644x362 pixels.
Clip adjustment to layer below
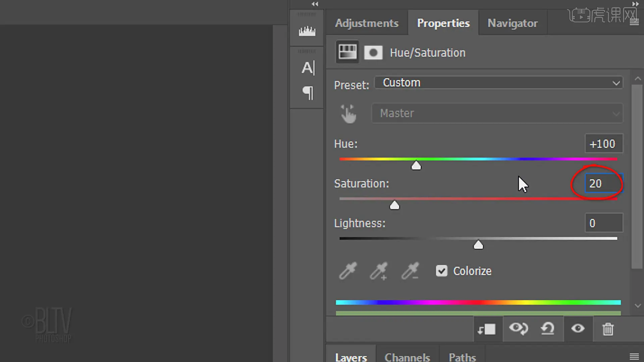(x=487, y=329)
